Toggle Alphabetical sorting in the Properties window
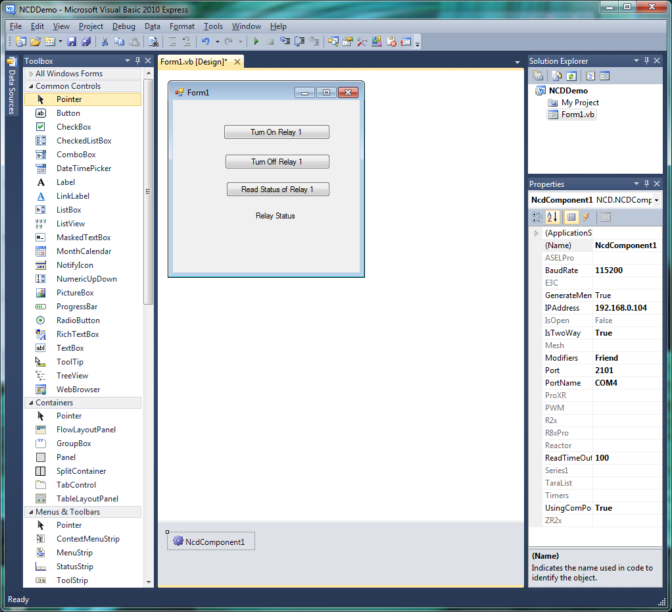 point(554,217)
